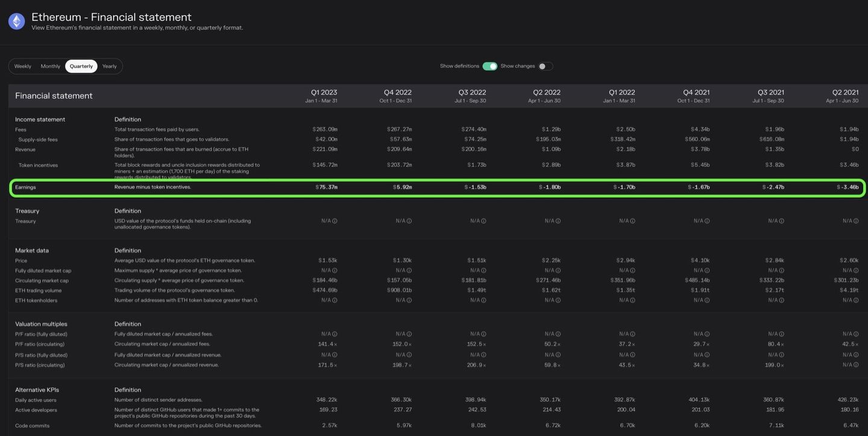Click ETH tokenholders info icon for Q1 2023
Viewport: 868px width, 436px height.
[x=335, y=300]
